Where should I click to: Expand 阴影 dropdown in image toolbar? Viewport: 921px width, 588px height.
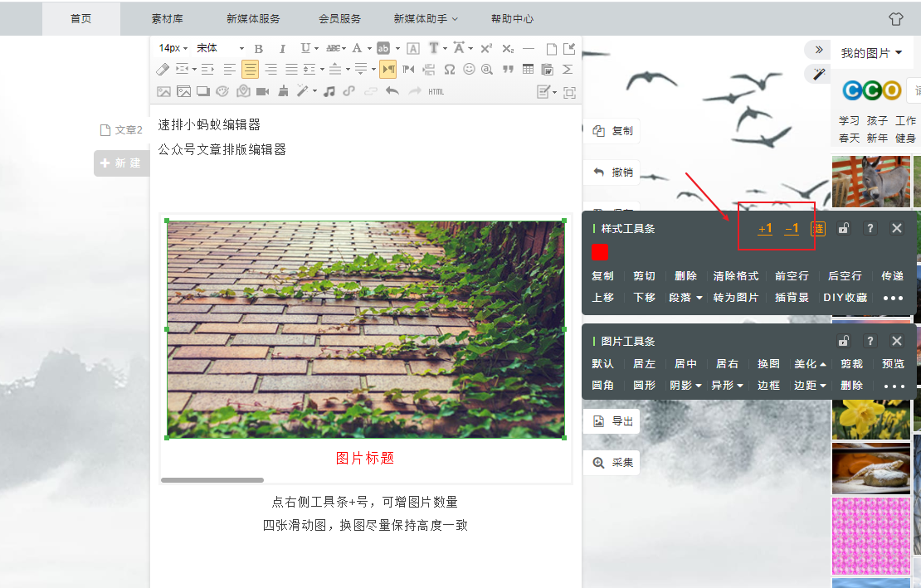click(x=685, y=386)
